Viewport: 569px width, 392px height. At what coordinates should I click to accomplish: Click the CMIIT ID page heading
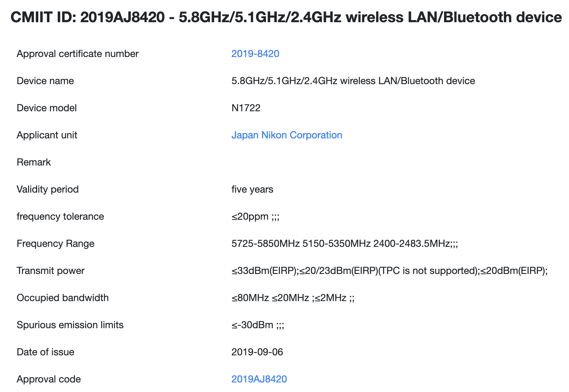click(x=286, y=17)
